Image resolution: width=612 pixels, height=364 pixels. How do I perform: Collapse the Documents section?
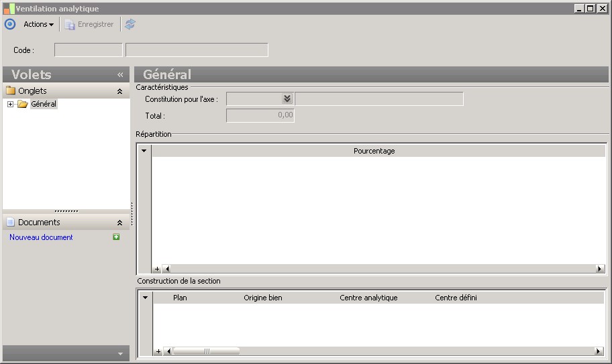tap(120, 223)
